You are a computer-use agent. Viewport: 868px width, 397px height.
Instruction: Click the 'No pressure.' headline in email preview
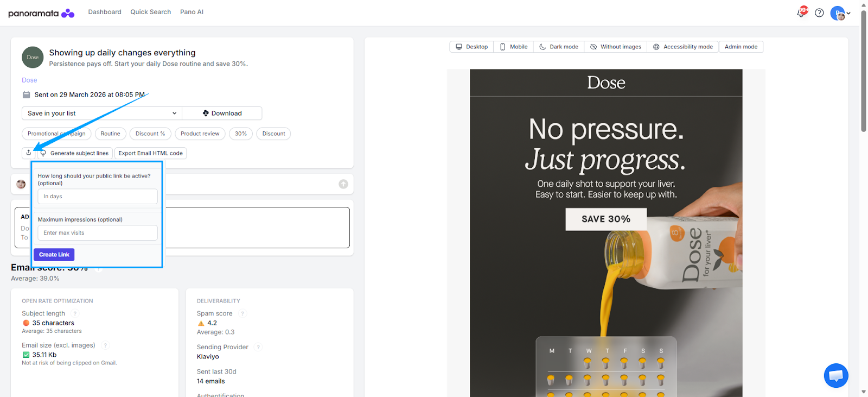click(x=606, y=130)
